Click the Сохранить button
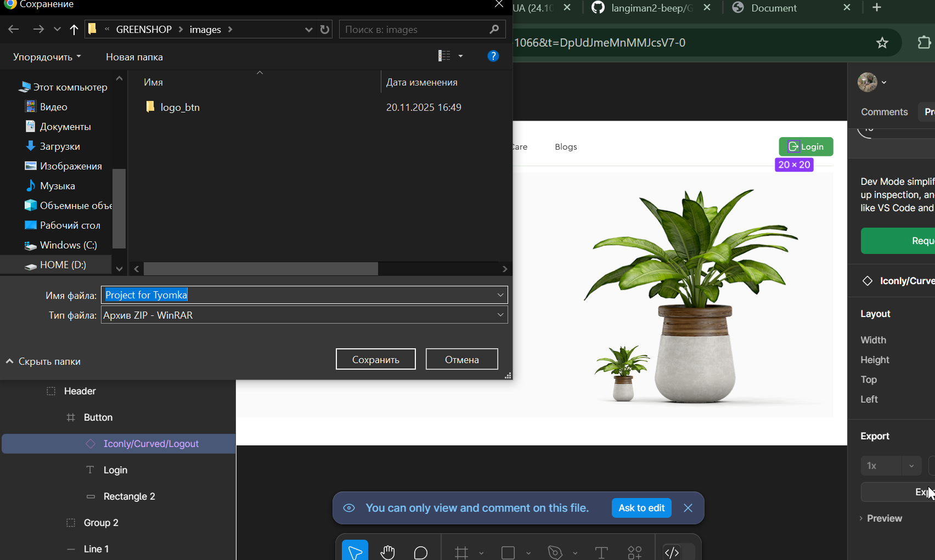This screenshot has height=560, width=935. pos(376,359)
